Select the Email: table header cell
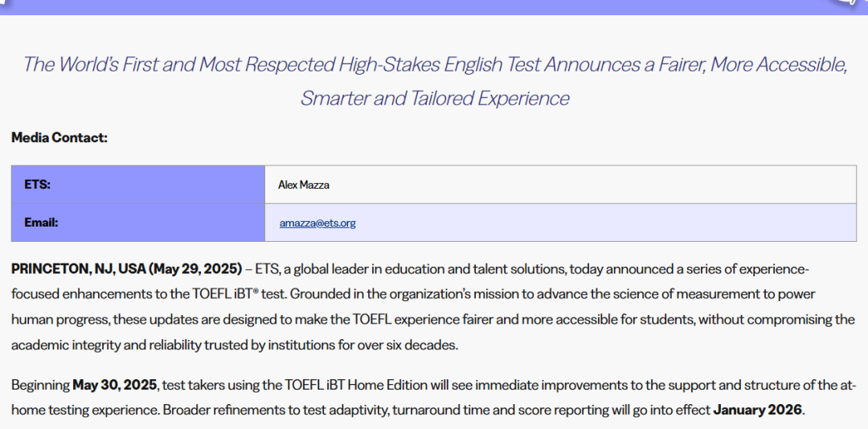Viewport: 868px width, 429px height. click(138, 223)
